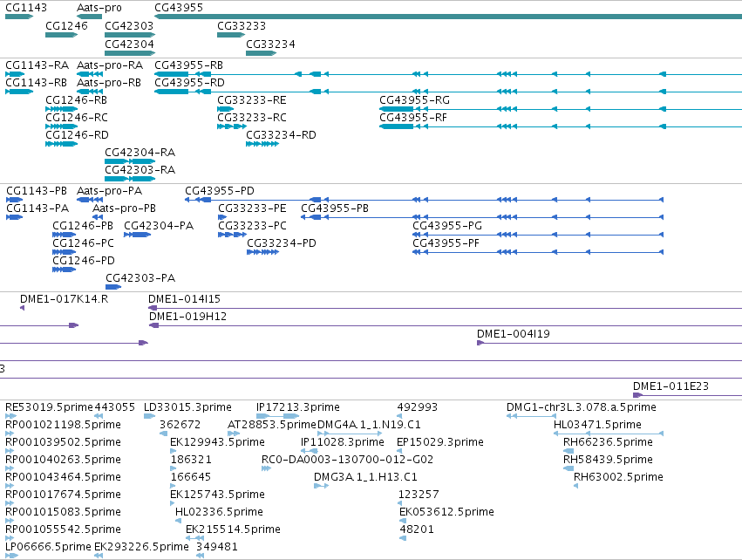
Task: Select EST label RC0-DA0003-130700-012-G02
Action: tap(347, 460)
